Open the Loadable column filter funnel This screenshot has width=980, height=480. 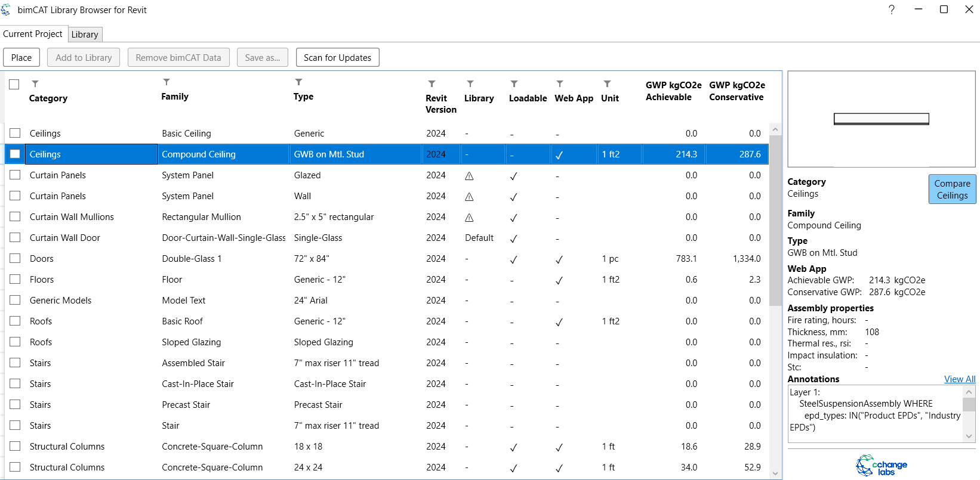pos(514,83)
